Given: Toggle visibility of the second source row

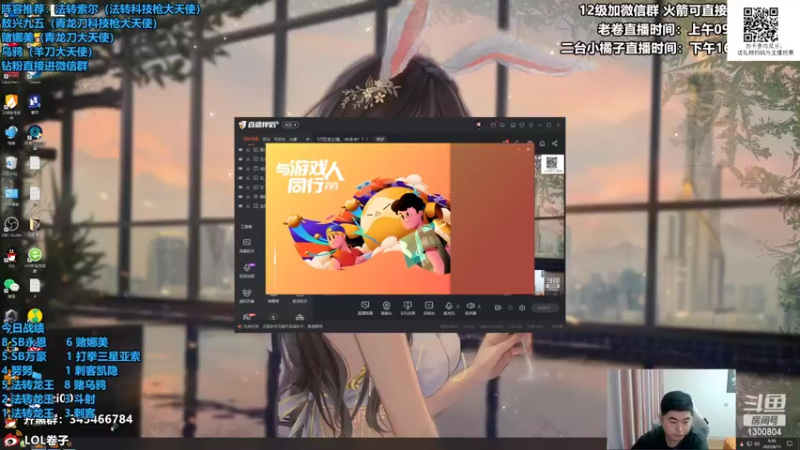Looking at the screenshot, I should pyautogui.click(x=241, y=159).
